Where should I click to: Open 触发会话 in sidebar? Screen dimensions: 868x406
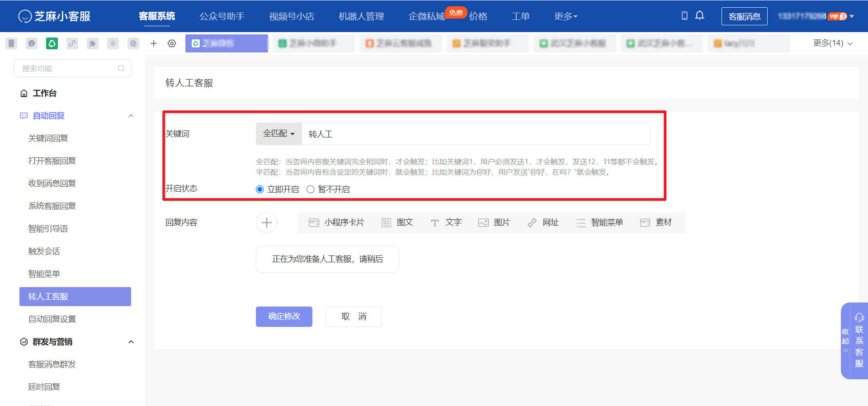(x=44, y=251)
